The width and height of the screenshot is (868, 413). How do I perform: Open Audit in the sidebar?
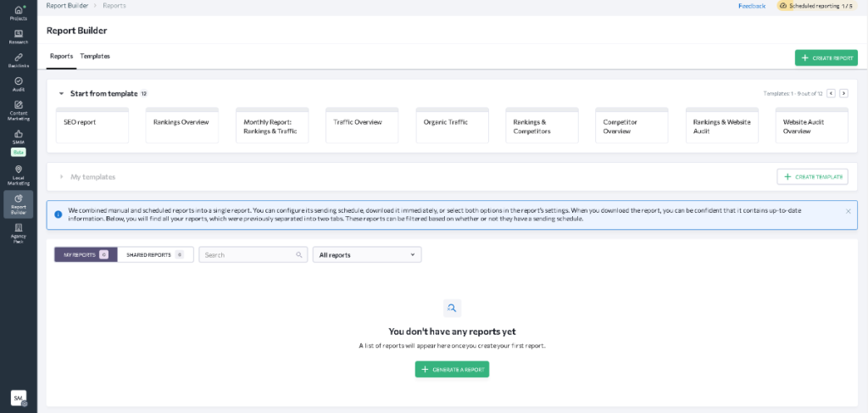[19, 84]
